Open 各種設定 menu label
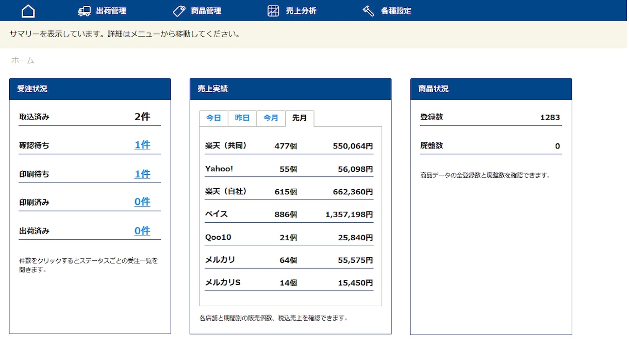This screenshot has height=364, width=629. (x=396, y=11)
